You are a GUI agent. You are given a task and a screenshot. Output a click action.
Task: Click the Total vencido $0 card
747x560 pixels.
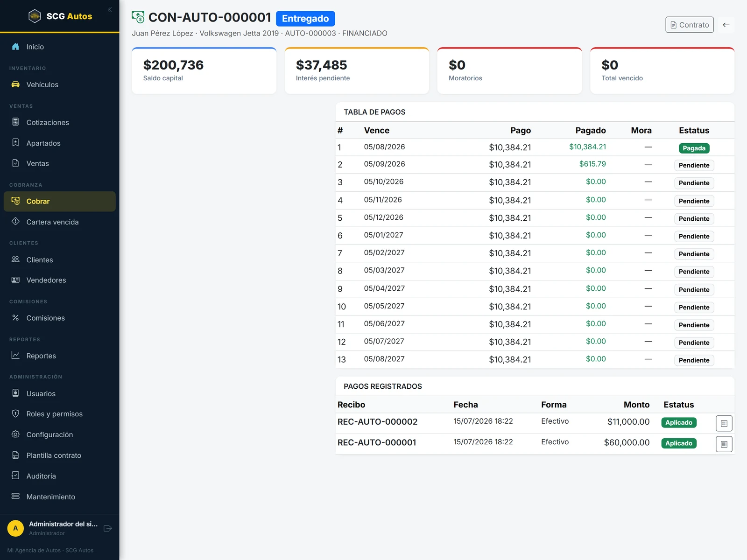coord(662,70)
